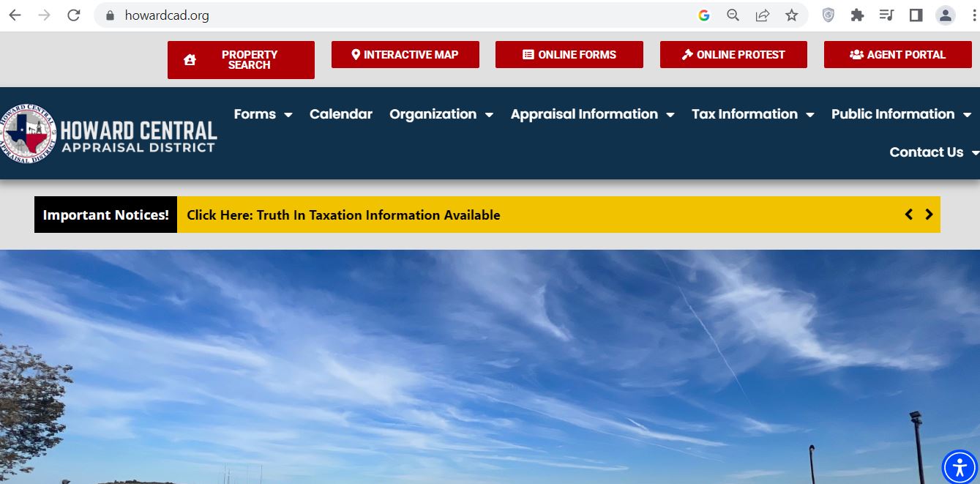Click the people icon on Agent Portal
The image size is (980, 484).
(856, 54)
